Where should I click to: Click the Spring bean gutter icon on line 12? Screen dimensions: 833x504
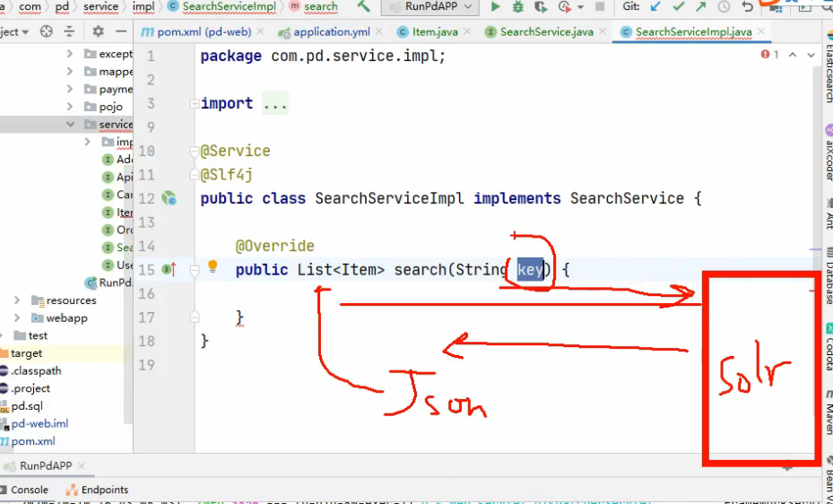point(169,198)
